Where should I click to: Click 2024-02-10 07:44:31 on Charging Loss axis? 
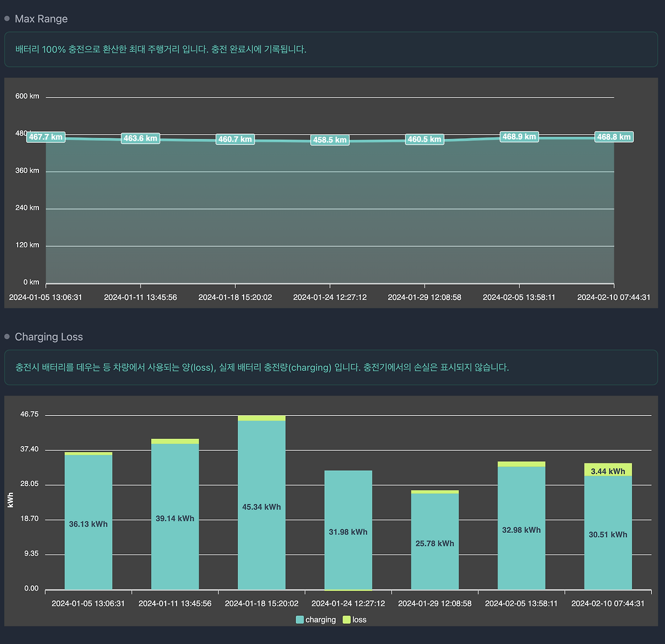pos(608,603)
